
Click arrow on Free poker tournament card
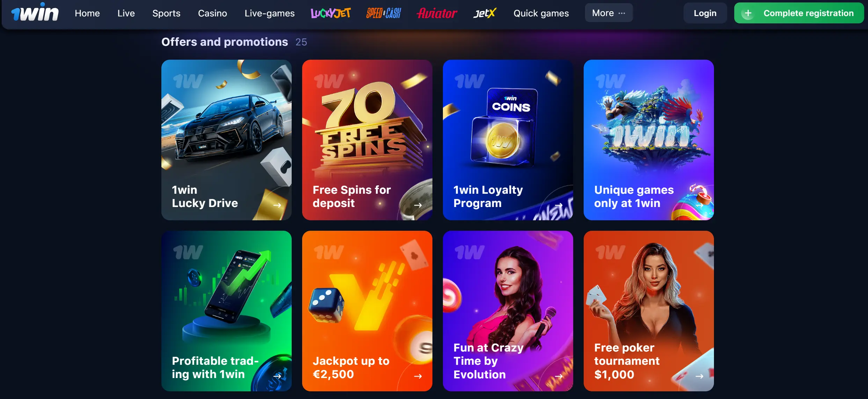[x=699, y=376]
